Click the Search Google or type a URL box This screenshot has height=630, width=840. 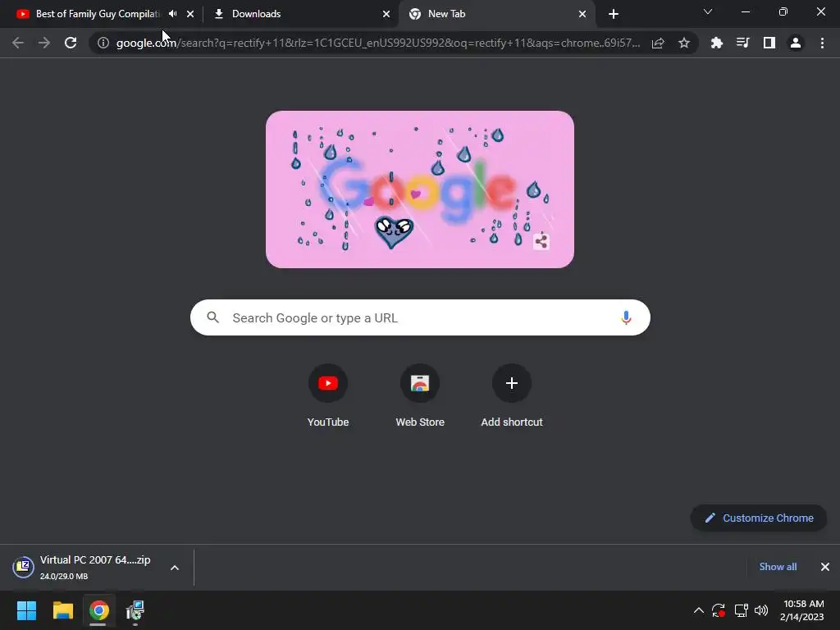420,317
